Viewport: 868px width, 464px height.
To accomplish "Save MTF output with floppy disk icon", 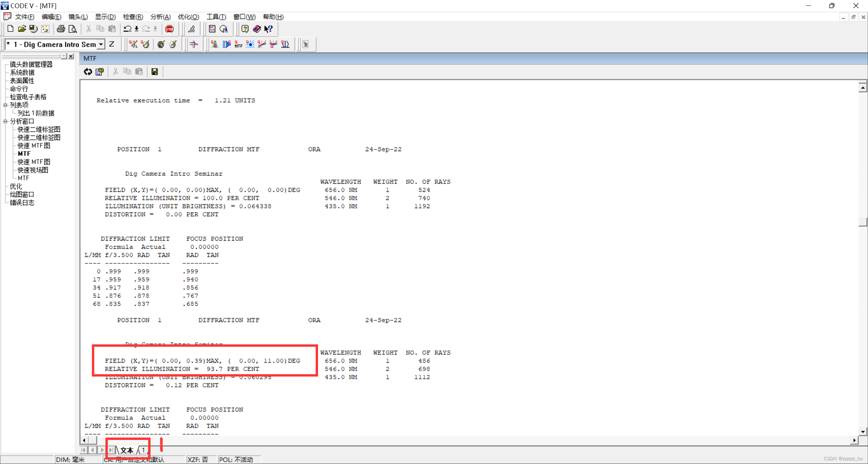I will point(155,72).
